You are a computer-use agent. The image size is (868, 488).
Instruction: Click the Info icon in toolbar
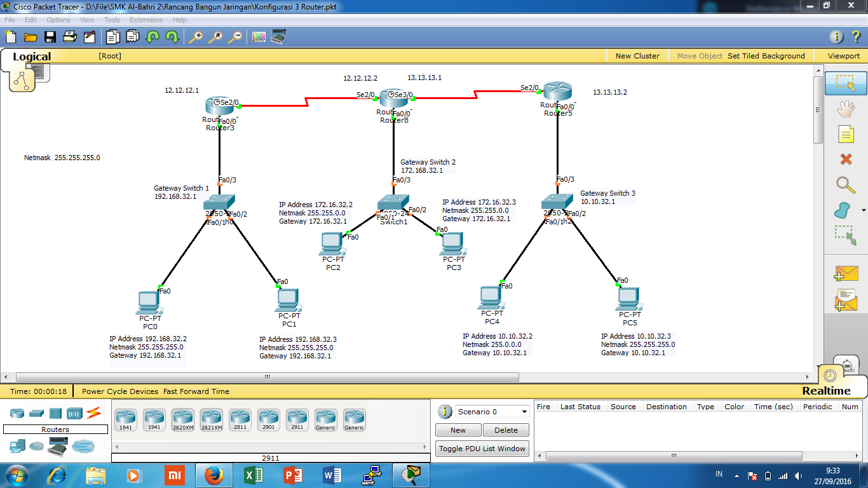[x=837, y=37]
